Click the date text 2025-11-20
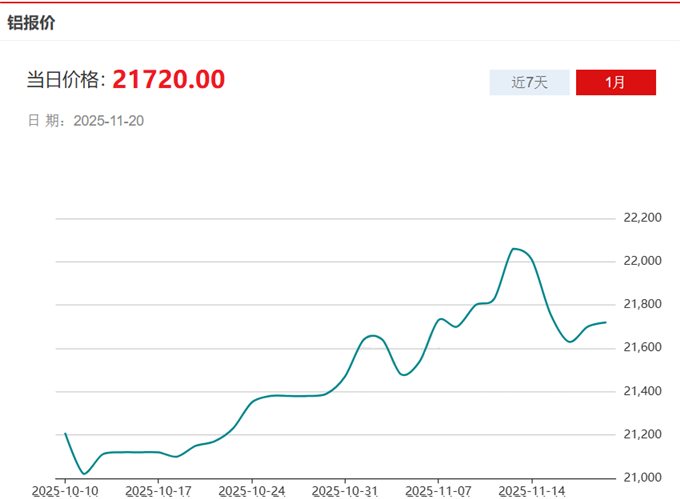 pos(110,120)
